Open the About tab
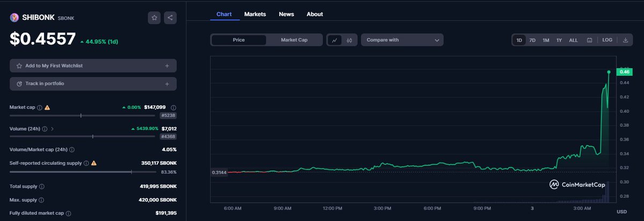Image resolution: width=644 pixels, height=221 pixels. (x=314, y=14)
